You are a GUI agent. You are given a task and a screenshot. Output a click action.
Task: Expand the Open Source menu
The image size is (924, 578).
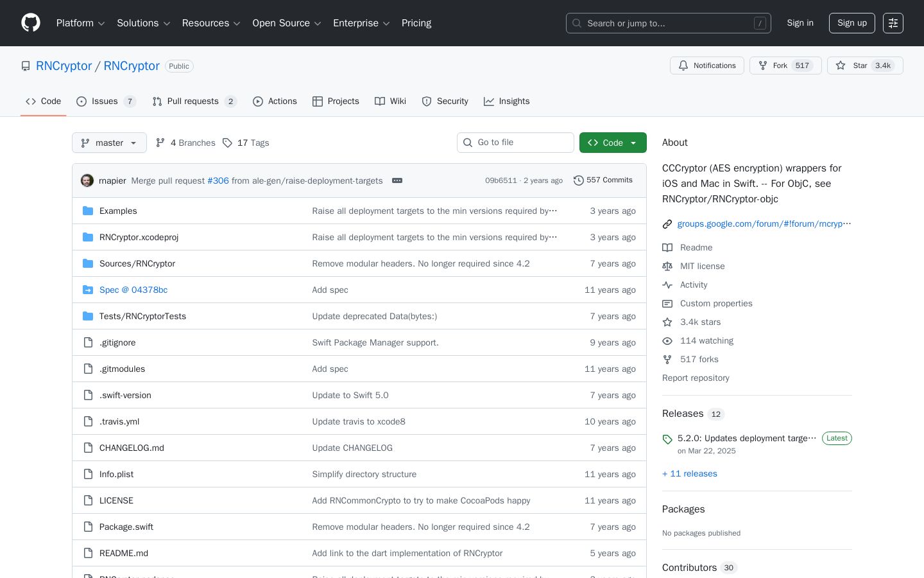point(287,23)
